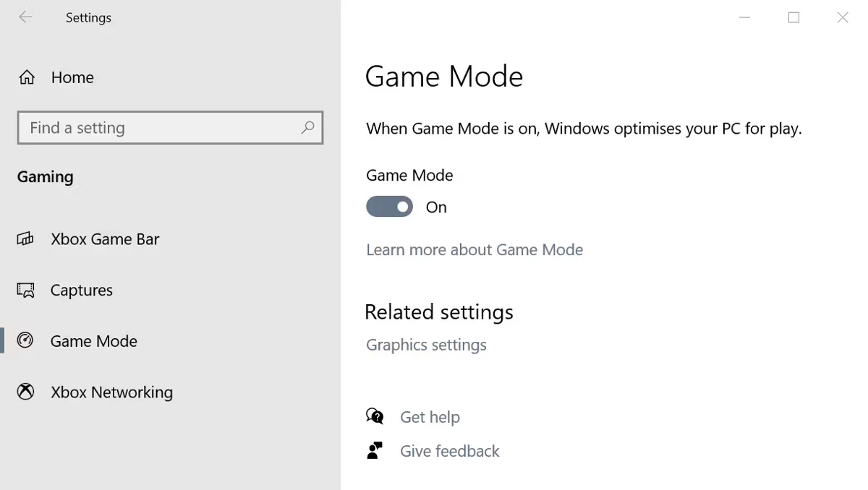Open the Graphics settings link

(x=426, y=345)
